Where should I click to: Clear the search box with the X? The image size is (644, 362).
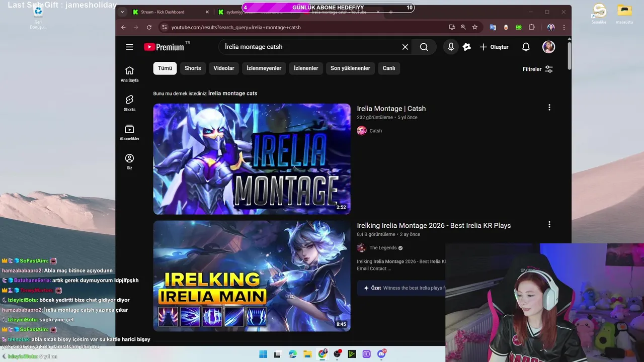[x=405, y=47]
